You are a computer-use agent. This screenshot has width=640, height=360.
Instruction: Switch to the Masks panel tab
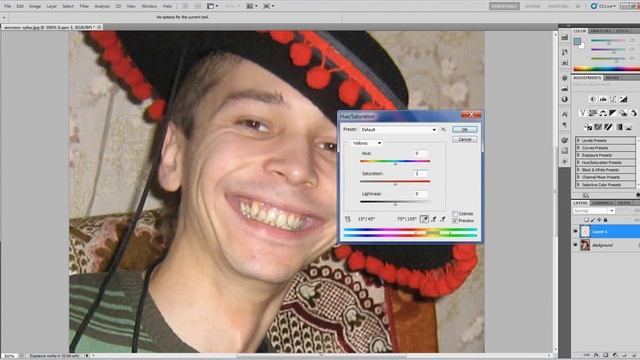pyautogui.click(x=611, y=78)
